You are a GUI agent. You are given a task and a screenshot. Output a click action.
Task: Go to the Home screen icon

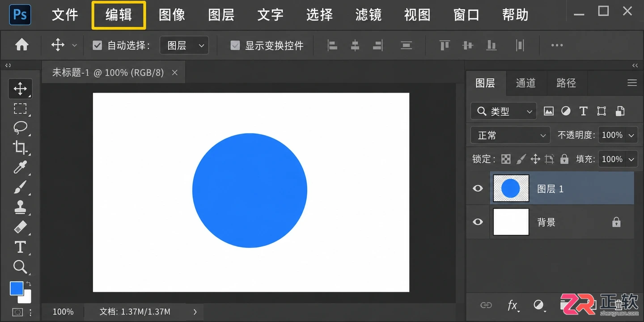(21, 45)
